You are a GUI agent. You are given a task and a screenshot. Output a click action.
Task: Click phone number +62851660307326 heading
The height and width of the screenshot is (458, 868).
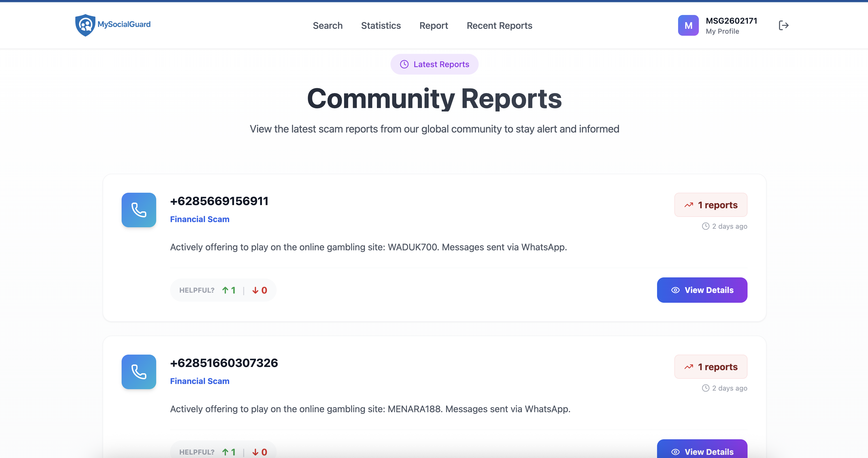pos(224,363)
